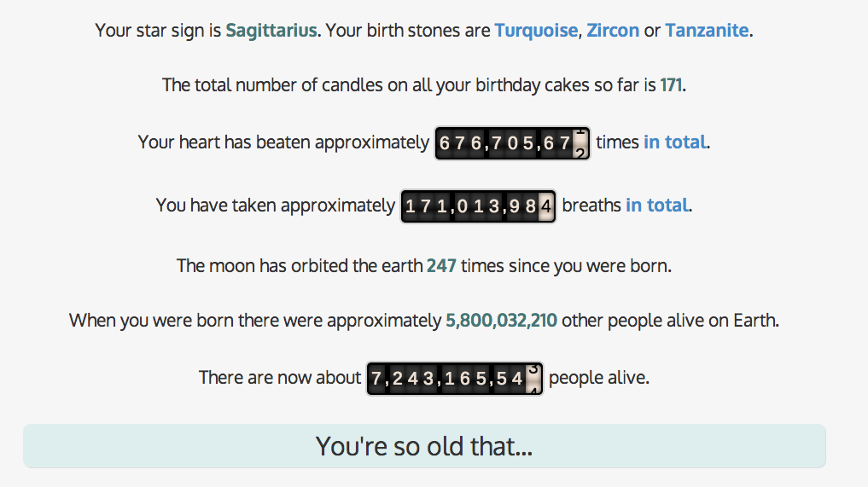Image resolution: width=868 pixels, height=487 pixels.
Task: Click the 5,800,032,210 population figure
Action: coord(501,322)
